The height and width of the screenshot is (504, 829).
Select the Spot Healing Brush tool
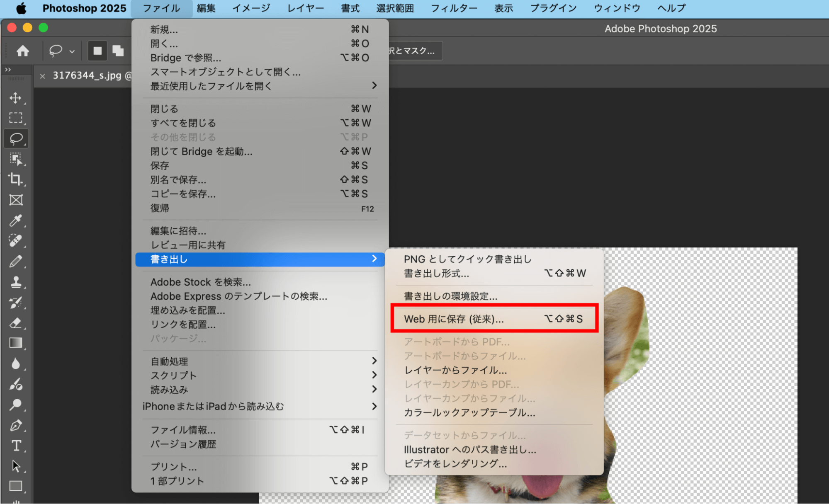tap(16, 241)
